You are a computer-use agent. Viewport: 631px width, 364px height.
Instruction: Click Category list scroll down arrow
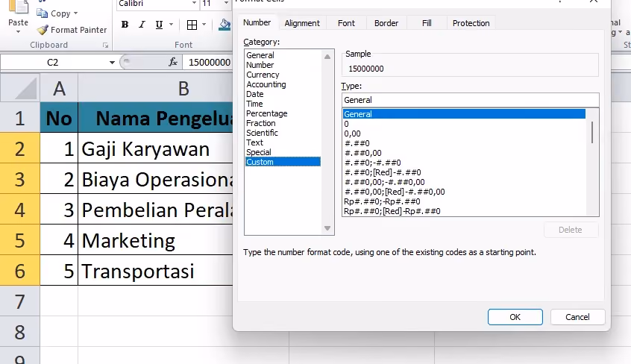pyautogui.click(x=327, y=228)
